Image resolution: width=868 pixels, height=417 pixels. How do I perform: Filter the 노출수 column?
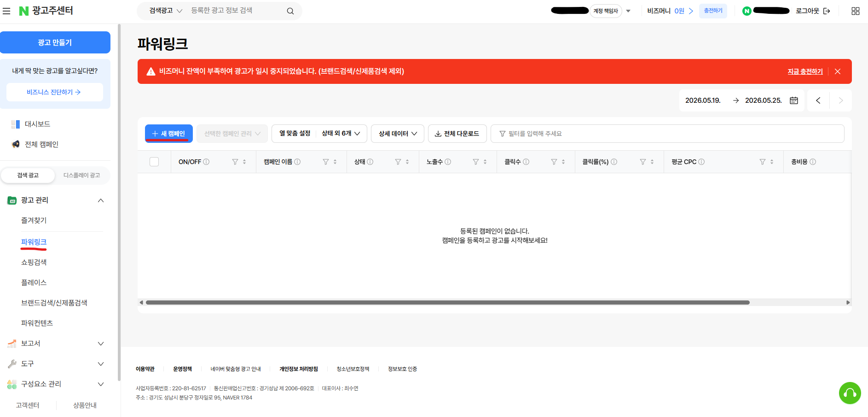(476, 162)
